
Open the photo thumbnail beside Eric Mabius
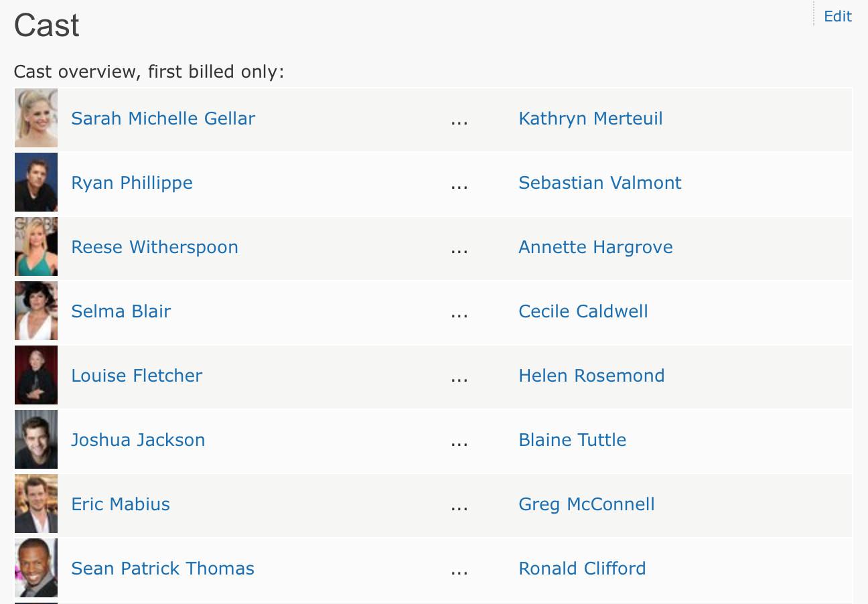tap(36, 504)
